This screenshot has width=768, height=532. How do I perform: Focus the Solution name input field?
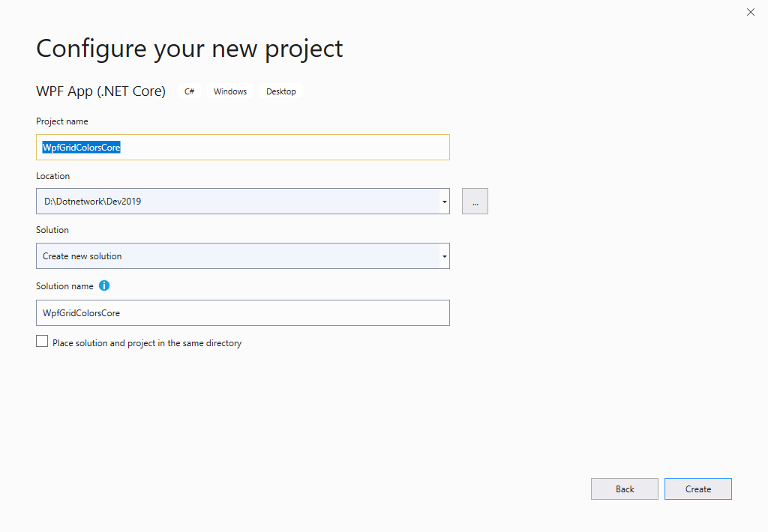tap(242, 313)
